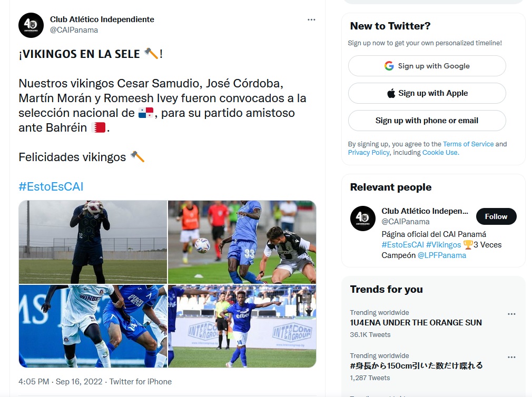532x397 pixels.
Task: Open the Privacy Policy link
Action: click(369, 152)
